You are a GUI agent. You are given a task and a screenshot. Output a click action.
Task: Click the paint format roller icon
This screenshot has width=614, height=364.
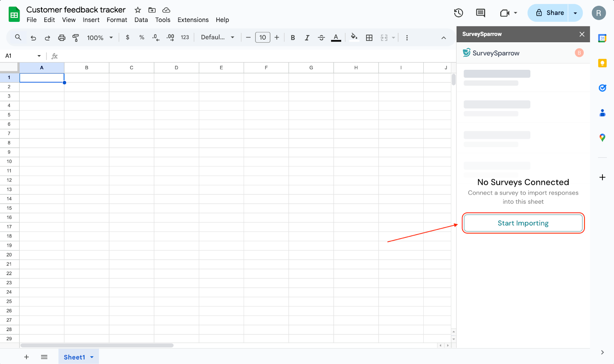(76, 38)
